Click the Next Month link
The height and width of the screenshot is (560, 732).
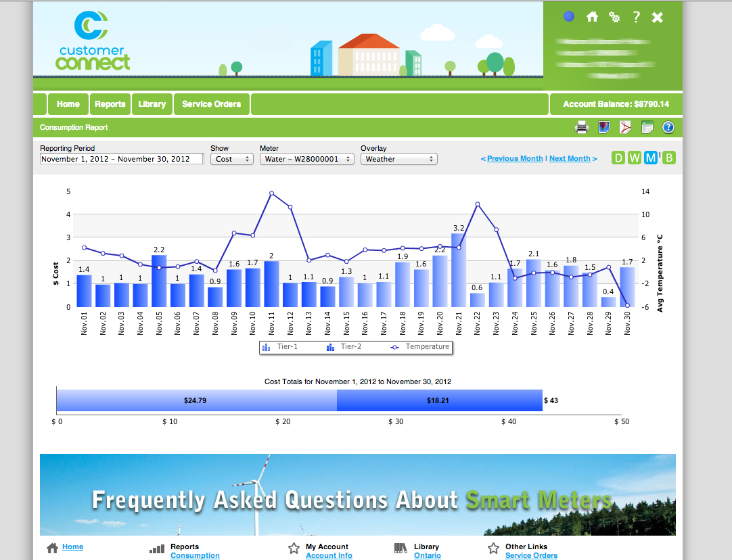[570, 158]
